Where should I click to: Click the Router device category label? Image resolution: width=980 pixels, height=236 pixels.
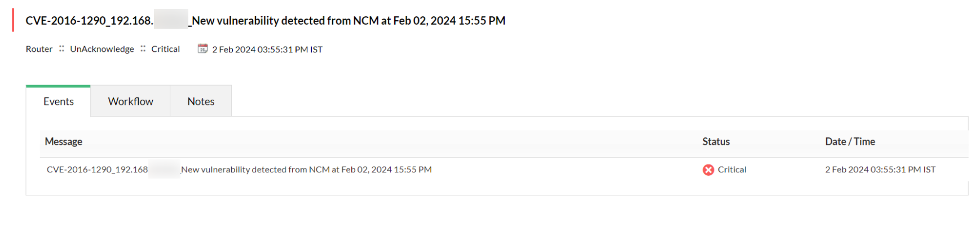(39, 49)
